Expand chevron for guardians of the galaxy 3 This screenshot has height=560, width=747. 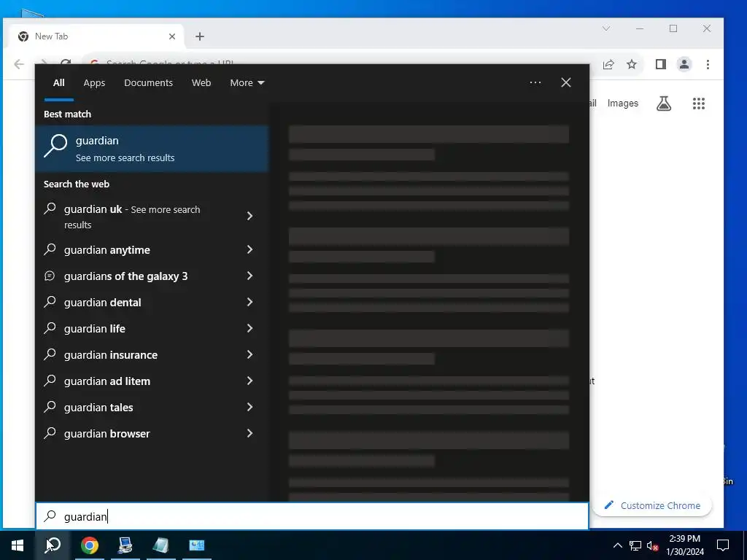(249, 276)
